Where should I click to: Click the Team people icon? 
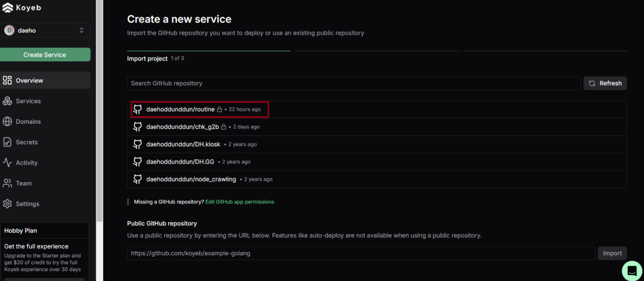coord(7,183)
